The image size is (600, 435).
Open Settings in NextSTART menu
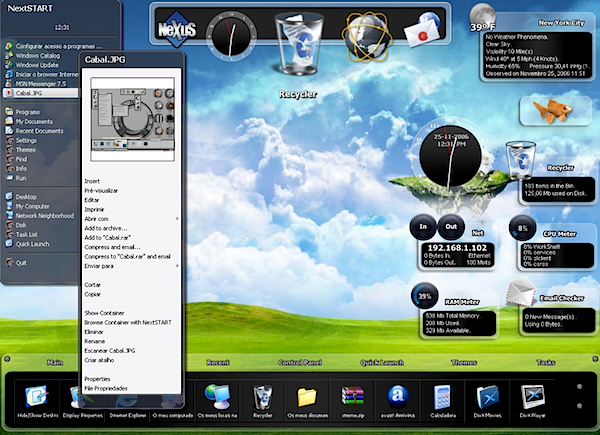point(26,140)
